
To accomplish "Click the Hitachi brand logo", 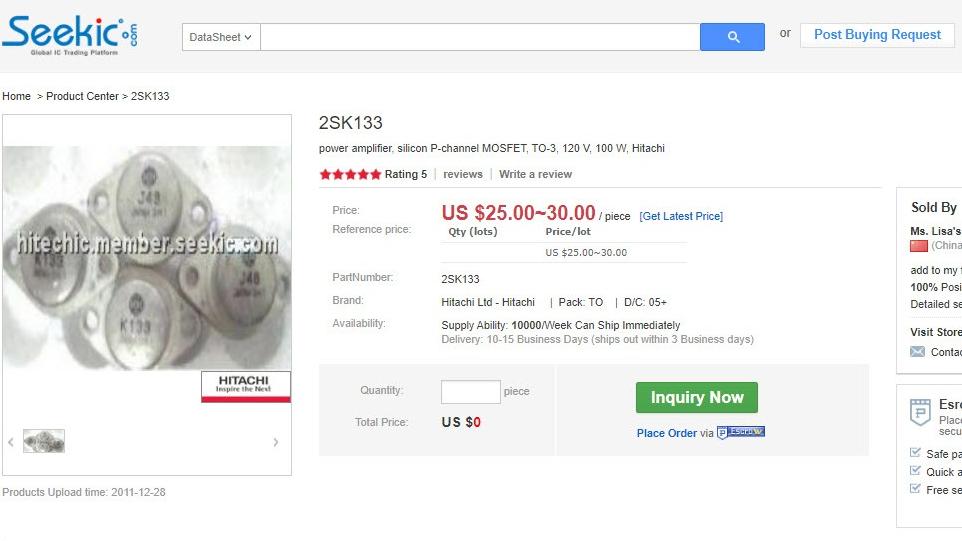I will click(246, 385).
